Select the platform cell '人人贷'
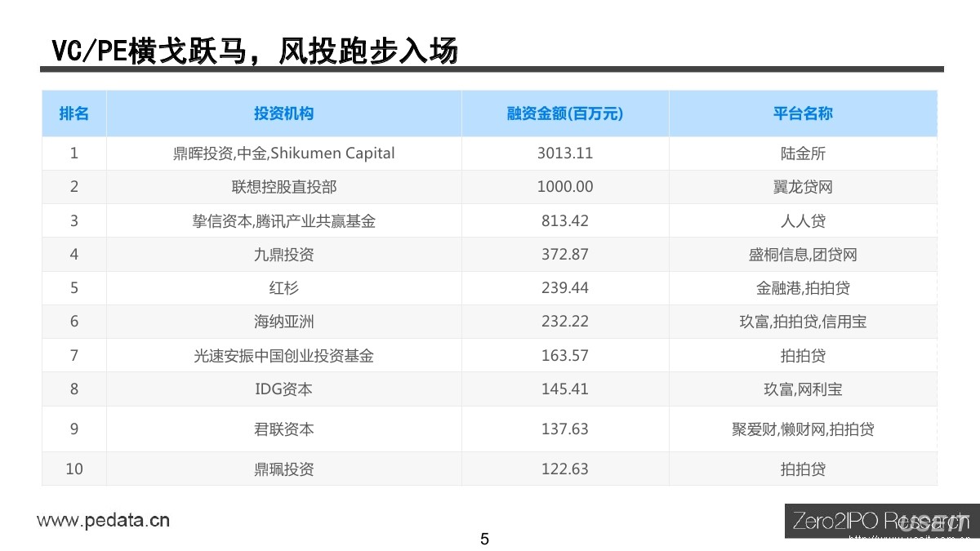The image size is (980, 551). (x=803, y=220)
